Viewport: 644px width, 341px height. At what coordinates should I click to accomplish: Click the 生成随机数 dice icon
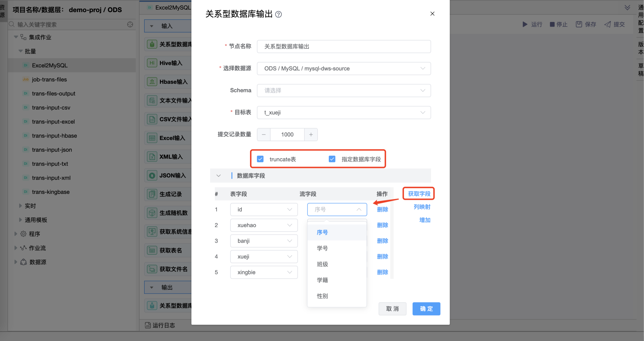pyautogui.click(x=152, y=213)
